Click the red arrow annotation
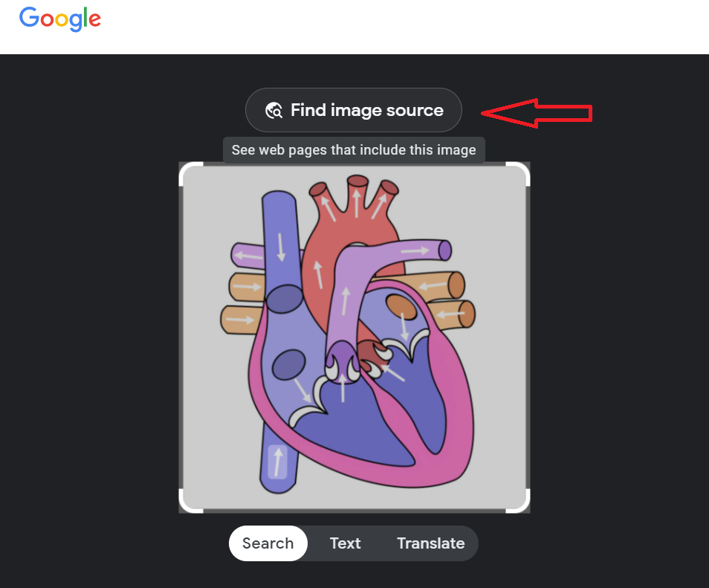This screenshot has width=709, height=588. tap(537, 112)
